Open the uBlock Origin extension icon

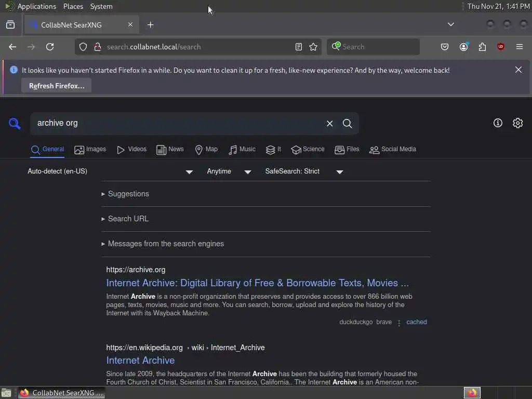[501, 47]
